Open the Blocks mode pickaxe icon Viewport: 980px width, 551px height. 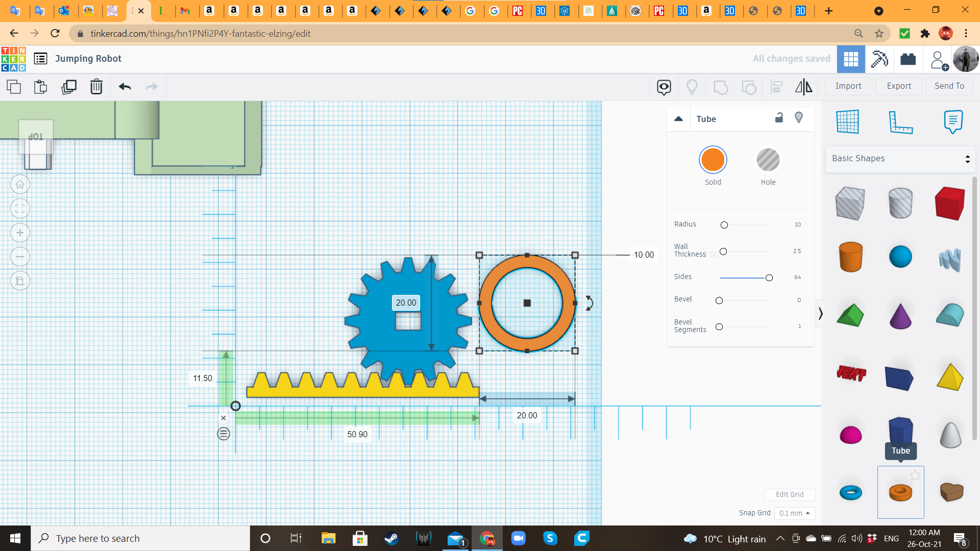(879, 59)
